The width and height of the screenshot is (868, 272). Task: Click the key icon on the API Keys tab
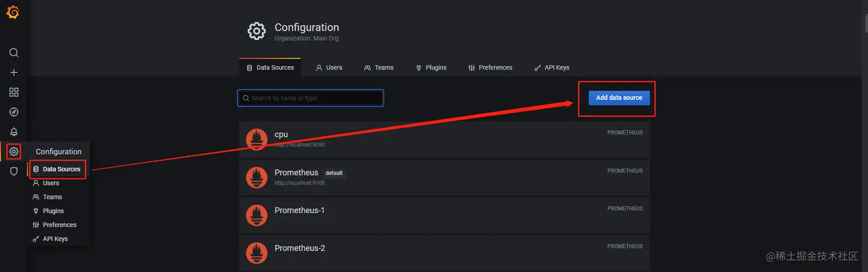click(x=538, y=68)
